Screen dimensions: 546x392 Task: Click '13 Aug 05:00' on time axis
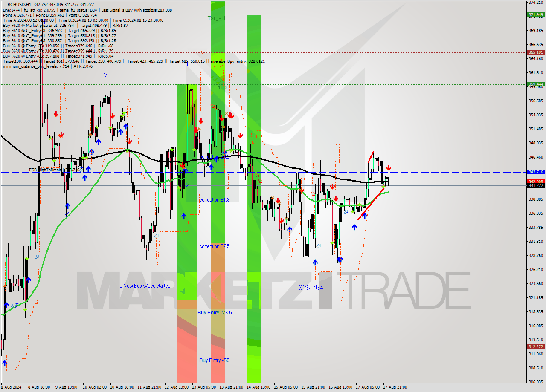(x=204, y=387)
